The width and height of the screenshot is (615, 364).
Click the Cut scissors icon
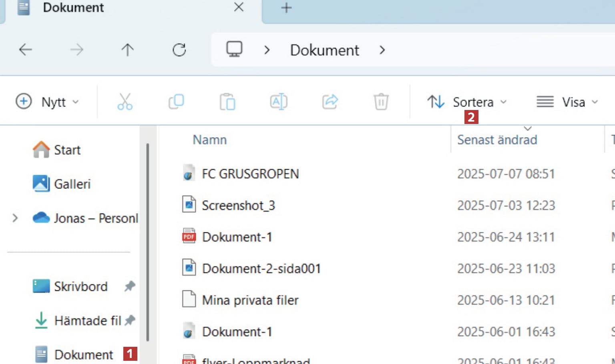(125, 102)
